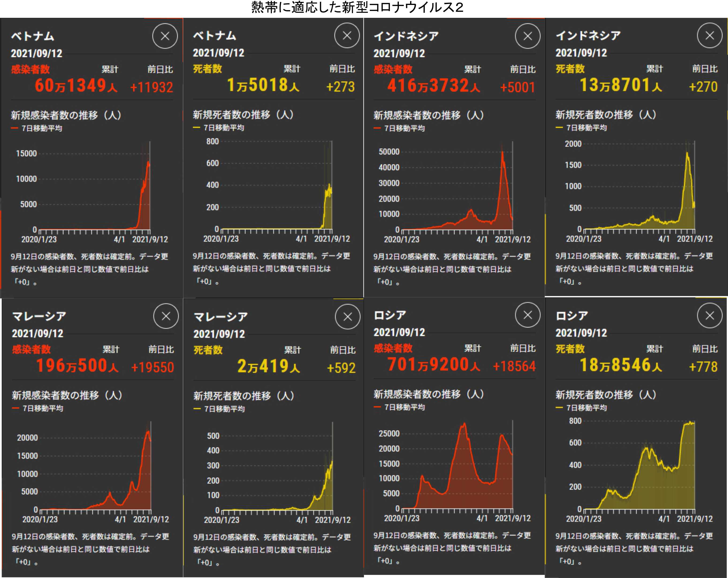Screen dimensions: 728x578
Task: Click the 2000 axis label in Indonesia deaths chart
Action: [x=573, y=144]
